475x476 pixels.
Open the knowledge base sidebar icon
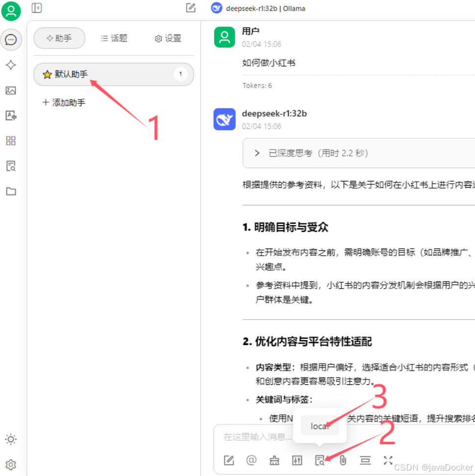[x=11, y=166]
